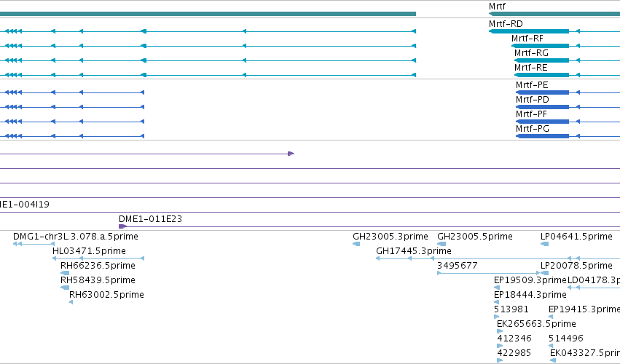Click the RH66236.5prime blue feature block
This screenshot has height=364, width=620.
tap(65, 273)
